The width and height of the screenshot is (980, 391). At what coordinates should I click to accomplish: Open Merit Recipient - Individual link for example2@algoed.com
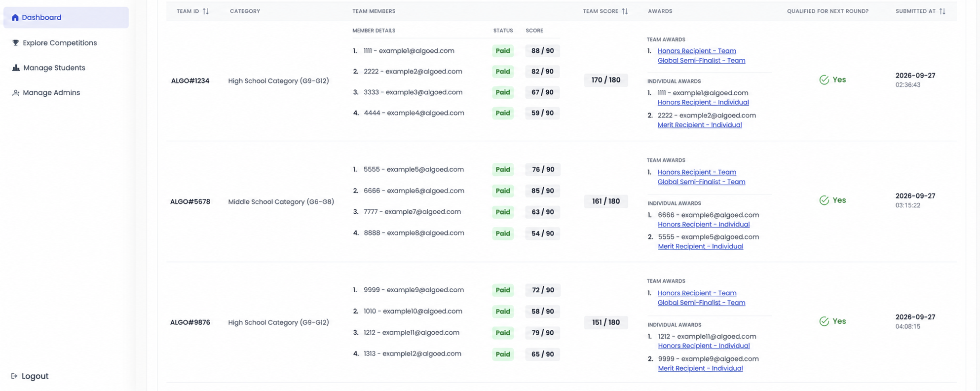point(700,125)
